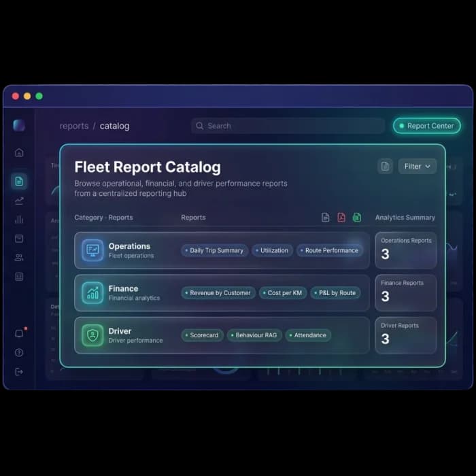This screenshot has height=476, width=476.
Task: Maximize window with green button
Action: 39,97
